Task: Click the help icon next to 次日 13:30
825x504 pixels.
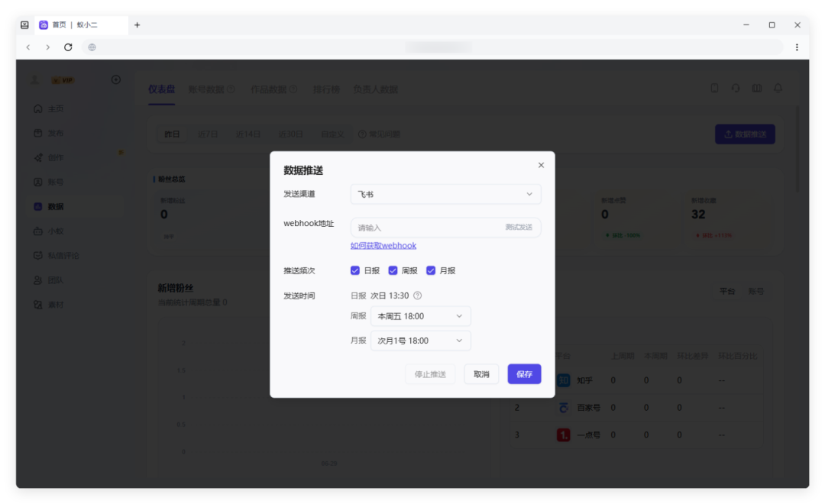Action: [417, 296]
